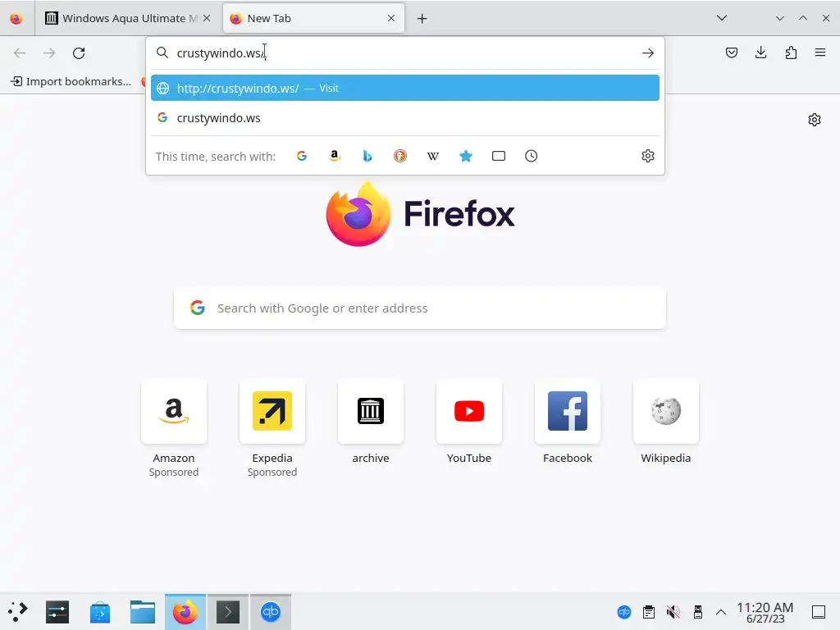Search this time with Google icon
The height and width of the screenshot is (630, 840).
(302, 156)
